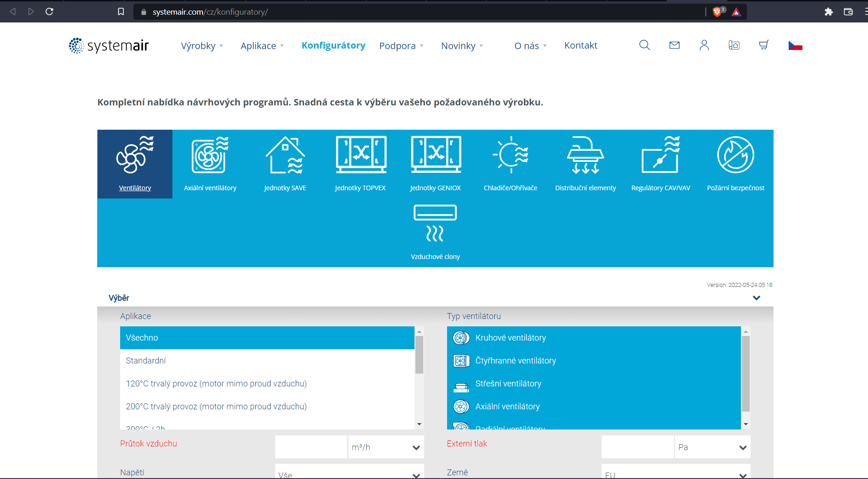The height and width of the screenshot is (479, 868).
Task: Bookmark this page in the browser
Action: (x=121, y=11)
